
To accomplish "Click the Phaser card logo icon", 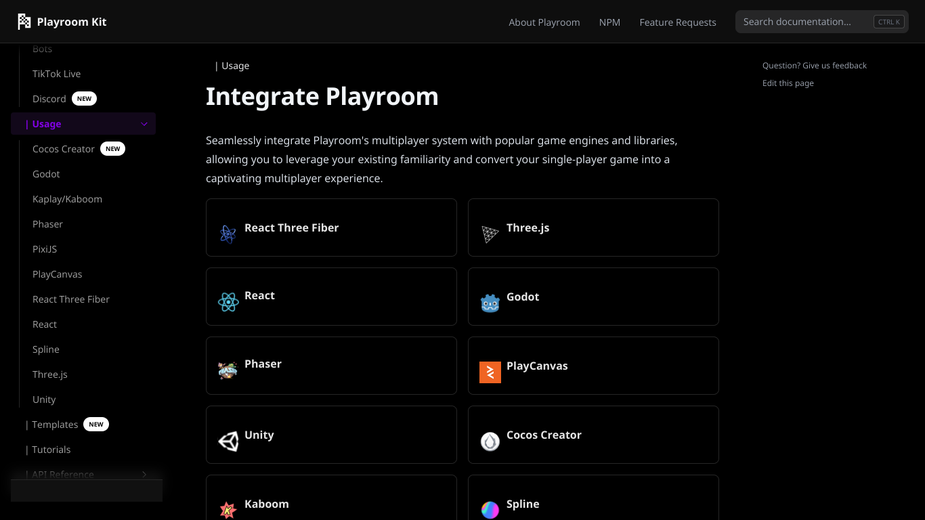I will pos(228,371).
